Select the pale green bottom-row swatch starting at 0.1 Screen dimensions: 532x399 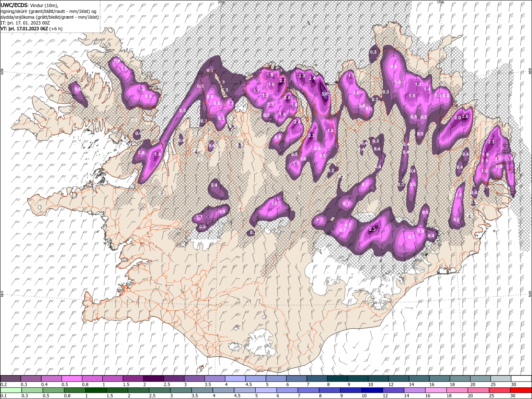pos(11,390)
